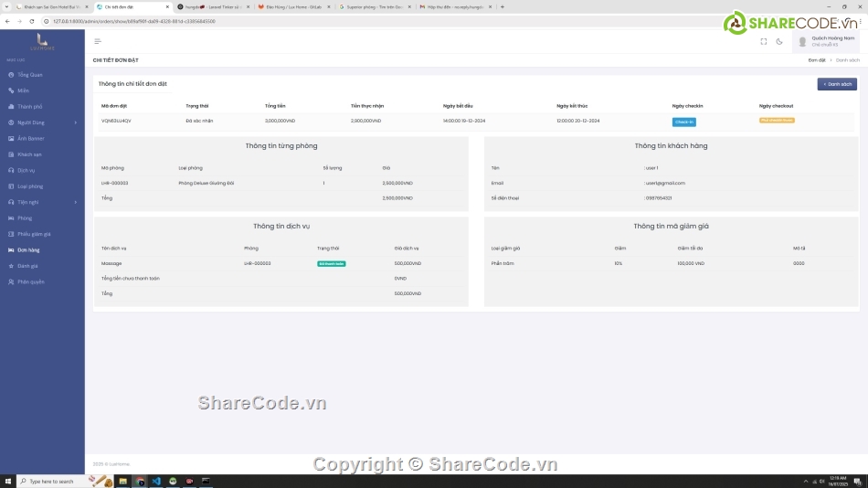Switch to Lux Home GitLab tab

[293, 7]
